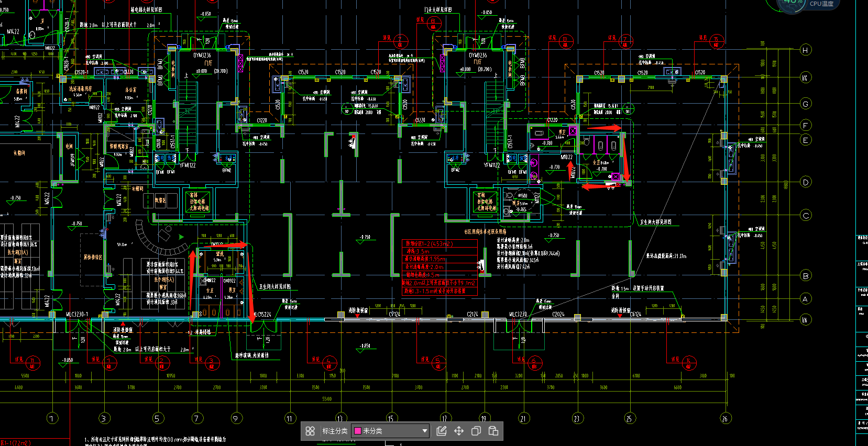Screen dimensions: 868x446
Task: Click bottom grid axis bubble number 1
Action: click(52, 418)
